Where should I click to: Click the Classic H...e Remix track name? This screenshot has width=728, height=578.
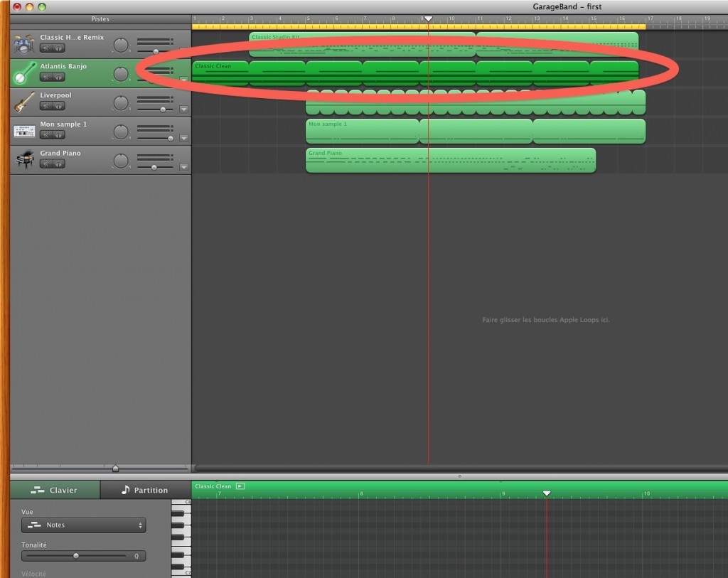72,37
